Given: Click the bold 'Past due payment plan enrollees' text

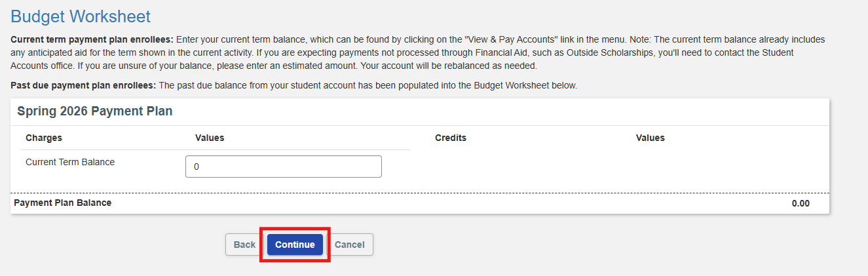Looking at the screenshot, I should (x=83, y=86).
